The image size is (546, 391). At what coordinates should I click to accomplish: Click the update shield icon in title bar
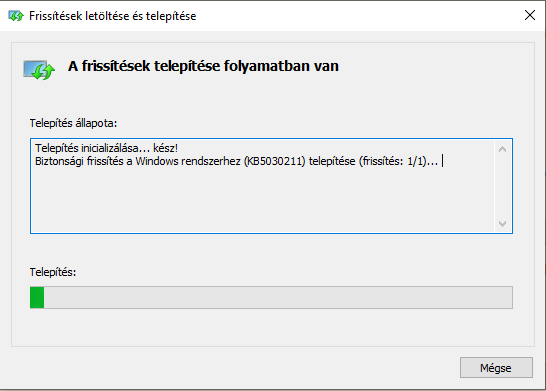coord(16,16)
